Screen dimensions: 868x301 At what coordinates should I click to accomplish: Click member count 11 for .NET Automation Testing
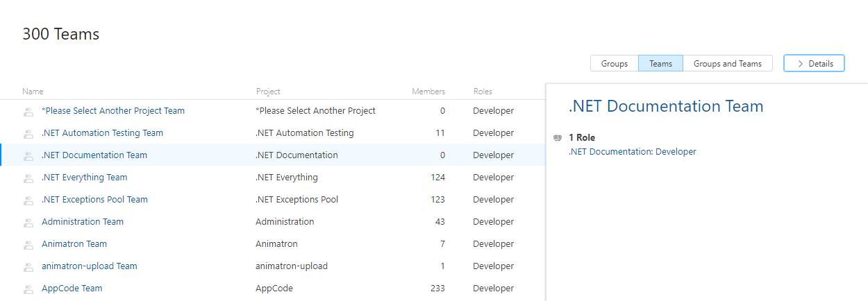[440, 133]
